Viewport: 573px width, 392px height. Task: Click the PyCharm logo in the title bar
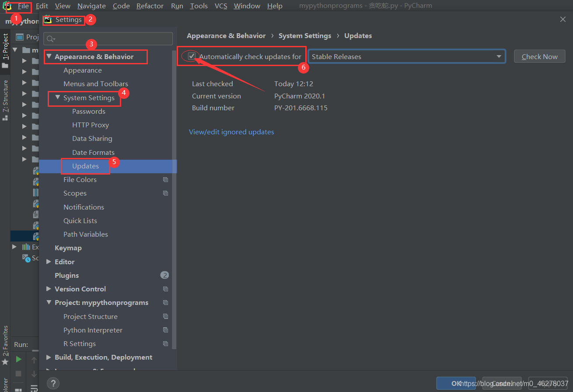(7, 6)
